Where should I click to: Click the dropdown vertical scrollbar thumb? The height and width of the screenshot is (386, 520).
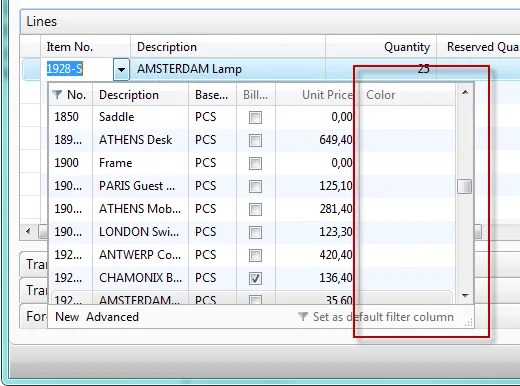pos(465,186)
